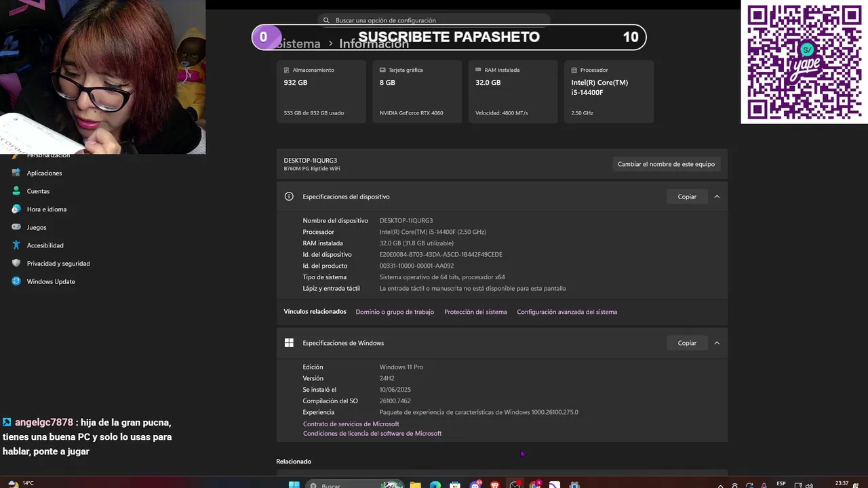
Task: Open the 23:37 taskbar clock
Action: tap(842, 483)
